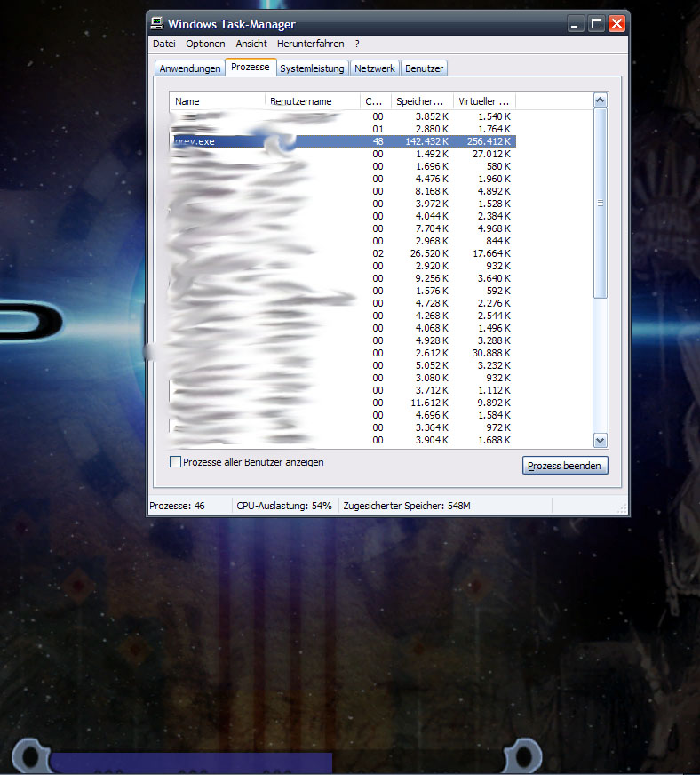Click the scrollbar up arrow
The height and width of the screenshot is (775, 700).
(x=601, y=100)
